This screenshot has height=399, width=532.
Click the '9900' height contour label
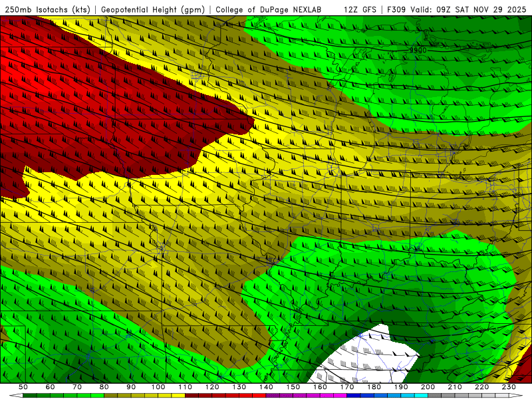(418, 51)
